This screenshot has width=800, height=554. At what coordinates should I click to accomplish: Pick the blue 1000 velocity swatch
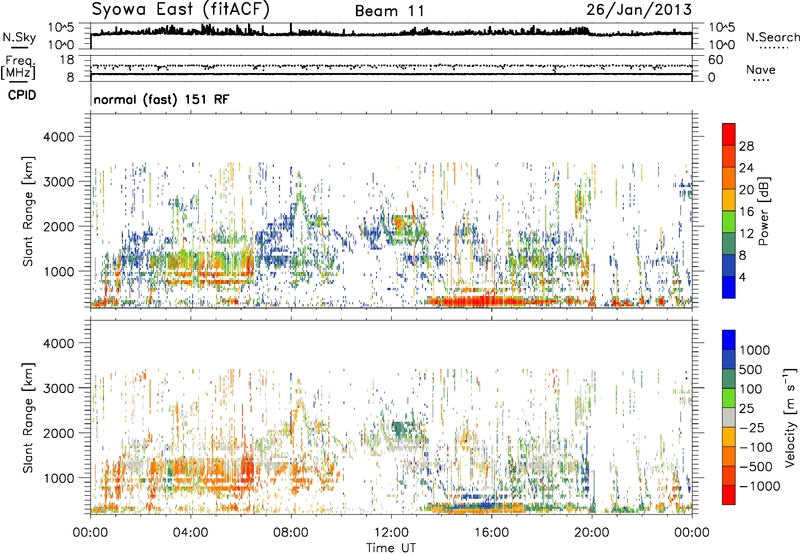point(729,340)
